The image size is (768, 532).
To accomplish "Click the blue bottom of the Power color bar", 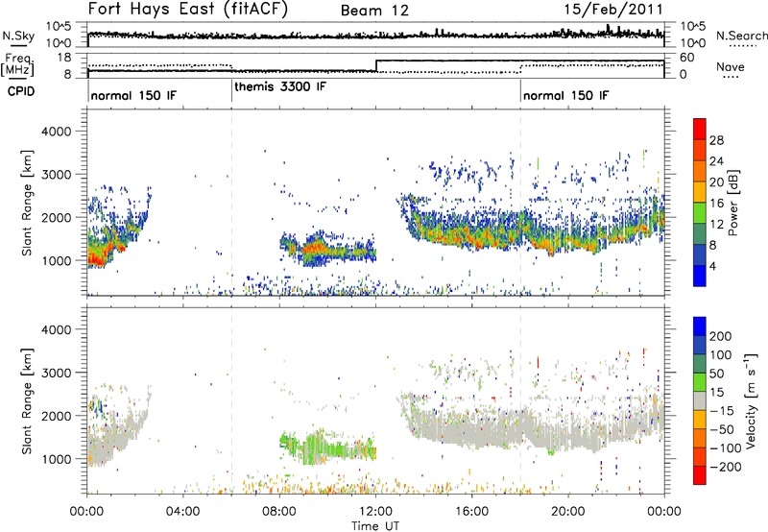I will (700, 276).
